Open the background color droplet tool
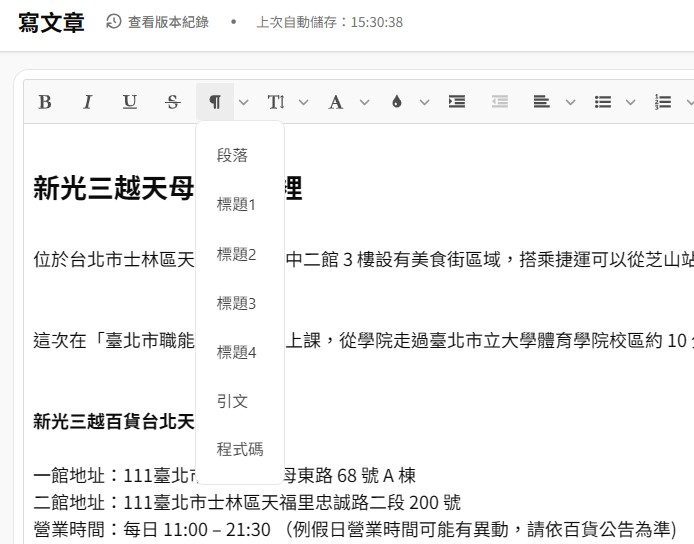This screenshot has height=544, width=694. click(397, 102)
